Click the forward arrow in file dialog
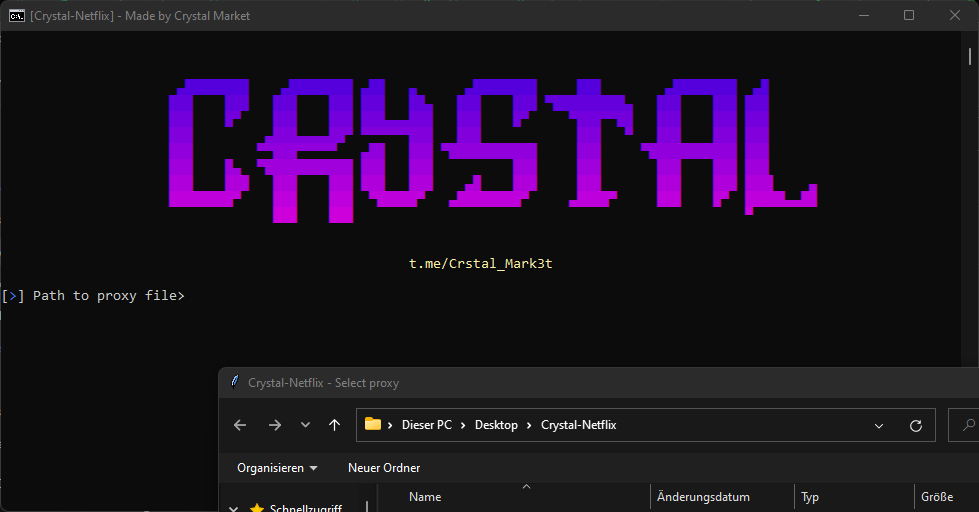Image resolution: width=979 pixels, height=512 pixels. 274,425
